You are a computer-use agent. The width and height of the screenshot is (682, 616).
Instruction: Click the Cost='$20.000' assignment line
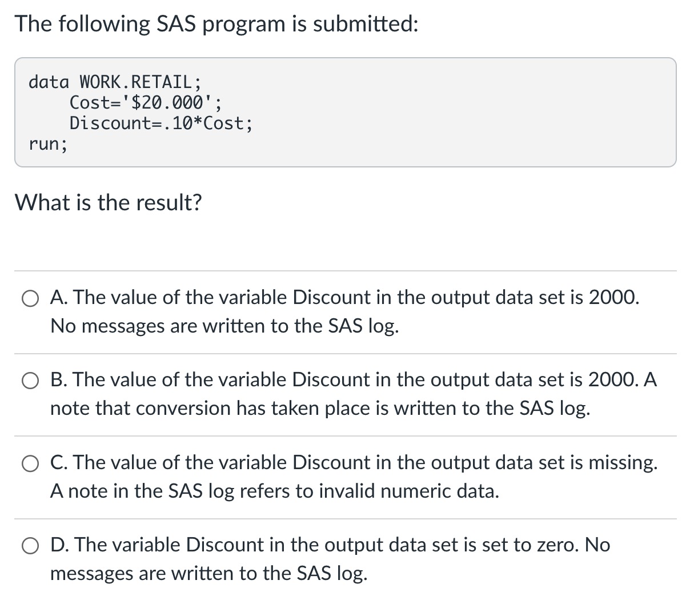pyautogui.click(x=146, y=103)
